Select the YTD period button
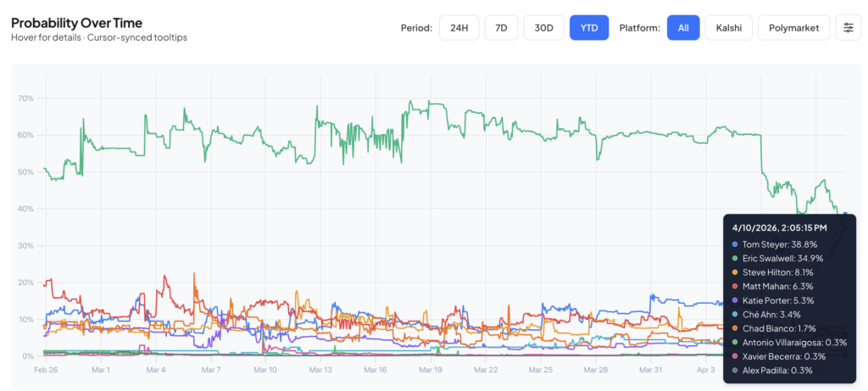Image resolution: width=868 pixels, height=391 pixels. click(x=589, y=28)
